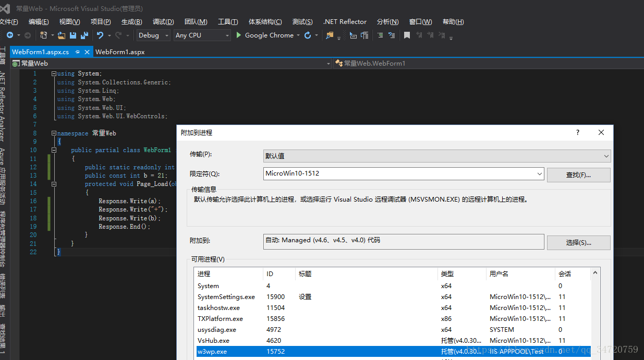Collapse the WebForm1 class code region
This screenshot has width=644, height=360.
[54, 150]
